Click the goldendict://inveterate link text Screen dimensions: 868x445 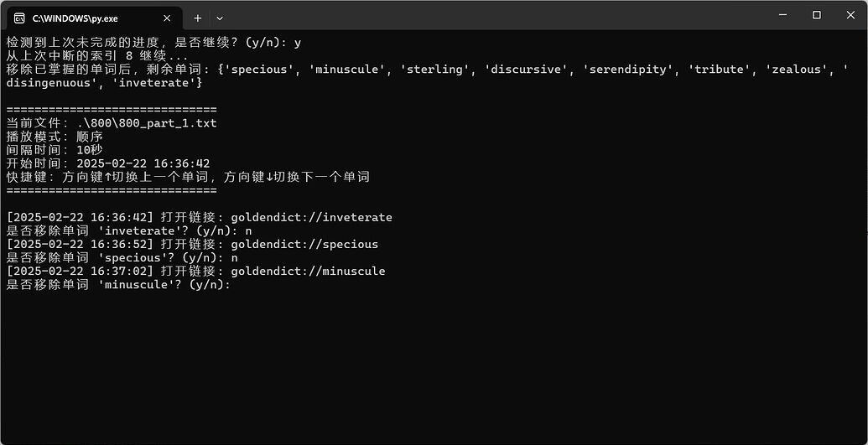coord(311,218)
